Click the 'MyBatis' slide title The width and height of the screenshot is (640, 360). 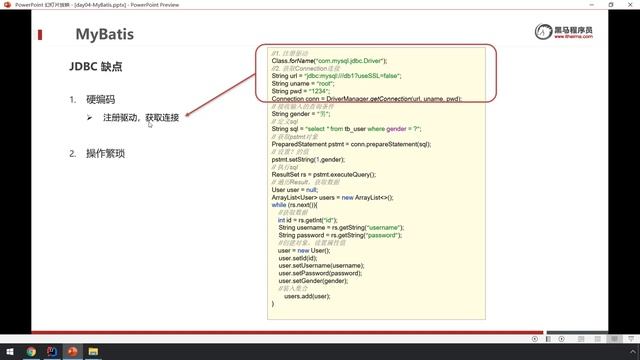[104, 34]
